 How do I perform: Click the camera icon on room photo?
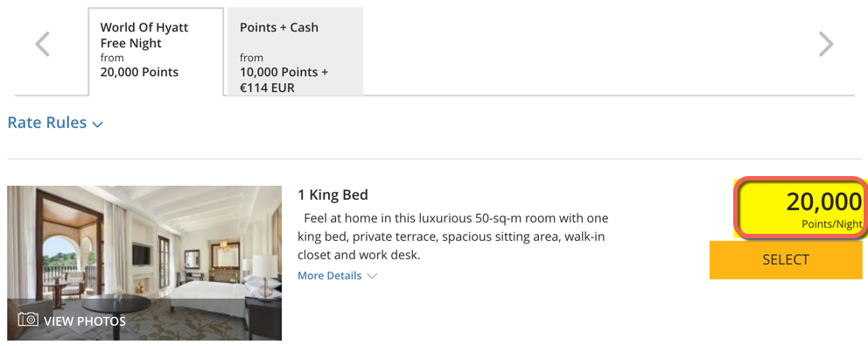click(x=28, y=320)
